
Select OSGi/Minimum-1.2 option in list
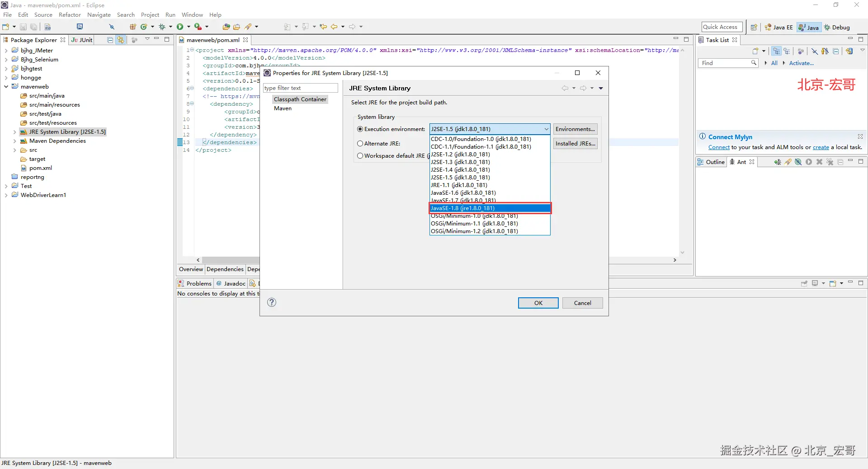[490, 231]
